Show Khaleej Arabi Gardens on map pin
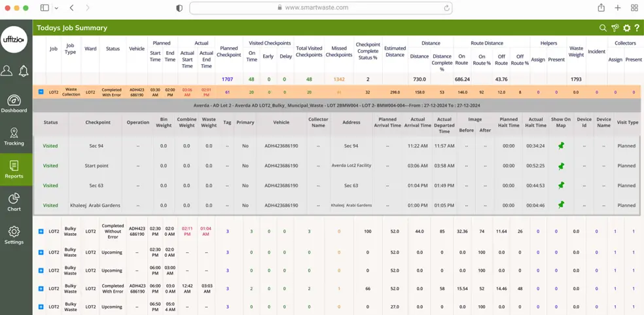 (561, 205)
